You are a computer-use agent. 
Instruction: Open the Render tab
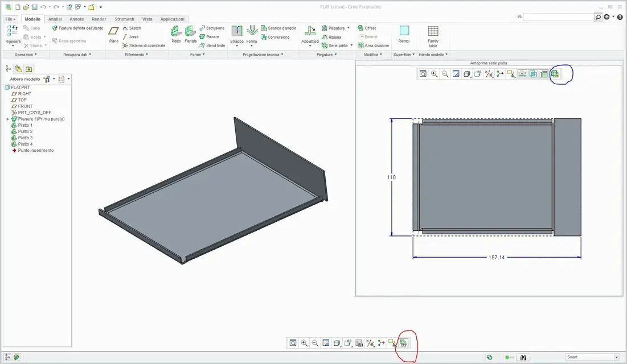click(99, 19)
